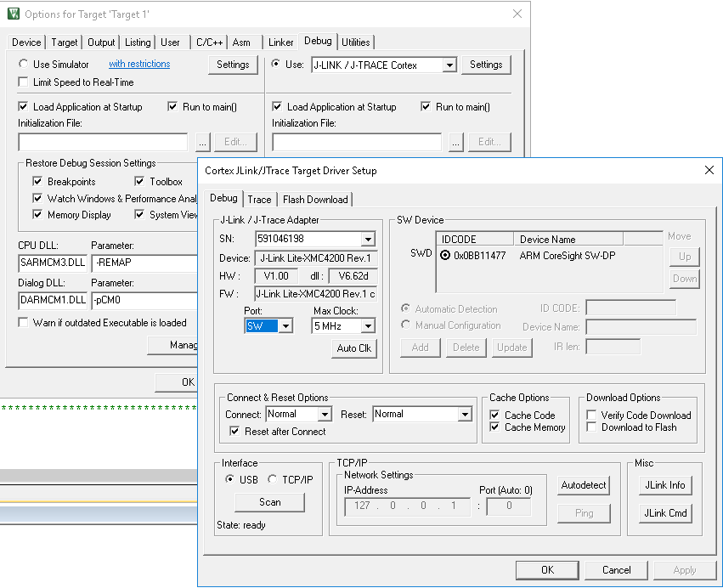Click the Keil icon in Options title bar
Viewport: 723px width, 588px height.
point(14,14)
